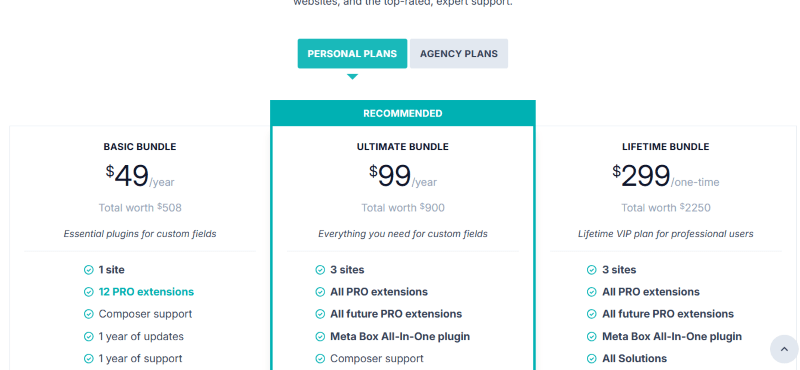Viewport: 800px width, 370px height.
Task: Click the scroll-to-top chevron button
Action: tap(784, 349)
